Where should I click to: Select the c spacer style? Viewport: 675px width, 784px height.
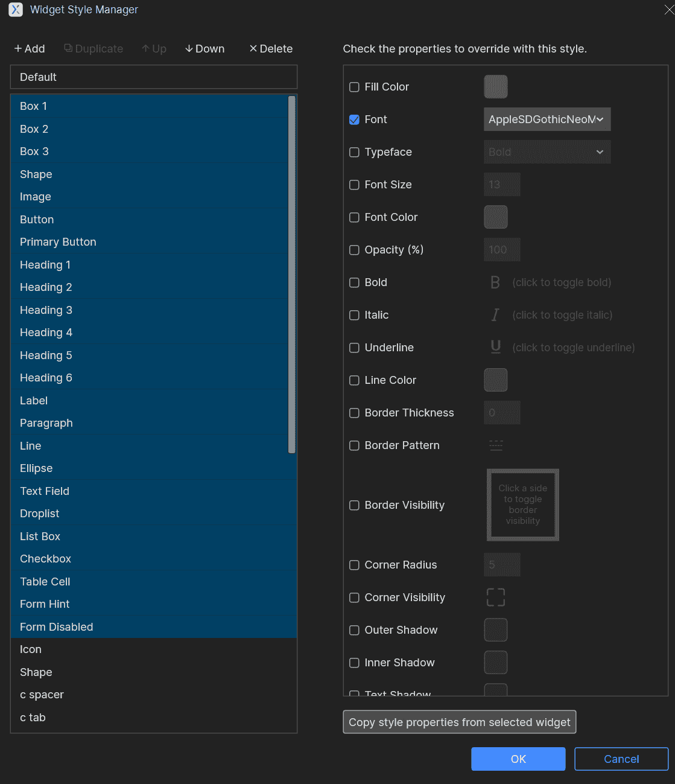(x=154, y=695)
